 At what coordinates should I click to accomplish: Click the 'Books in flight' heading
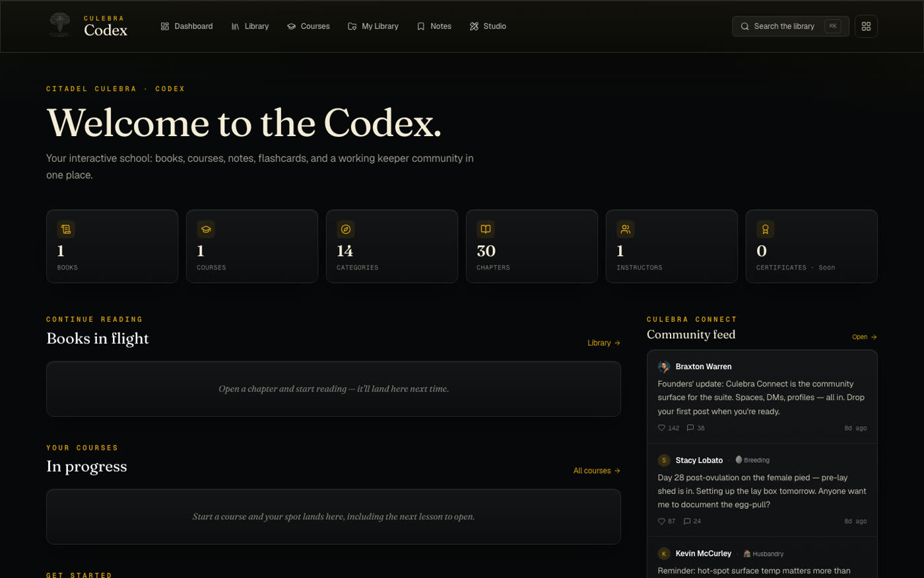pyautogui.click(x=98, y=338)
